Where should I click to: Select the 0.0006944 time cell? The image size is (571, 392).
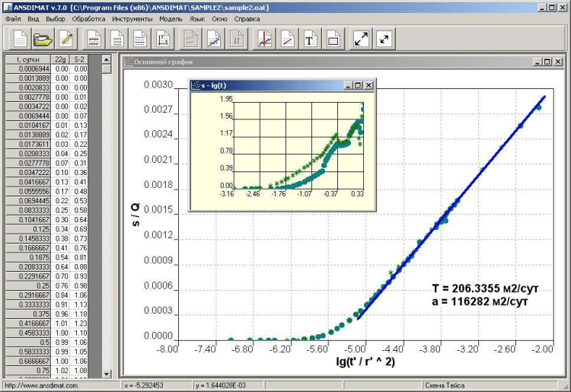(x=28, y=69)
